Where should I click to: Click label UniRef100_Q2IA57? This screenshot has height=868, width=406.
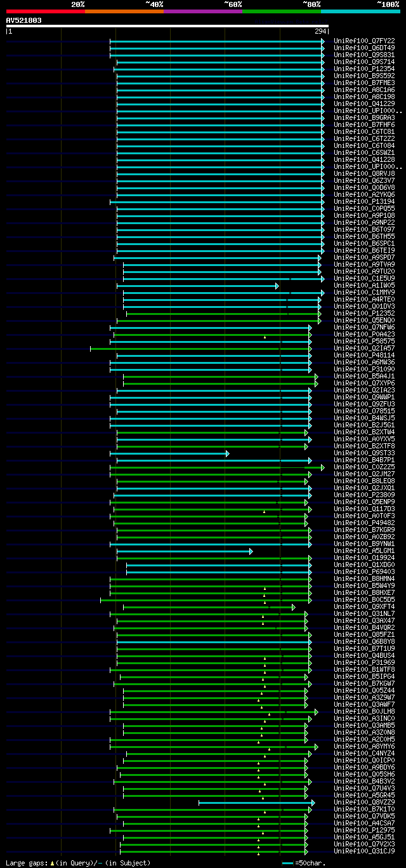tap(364, 348)
